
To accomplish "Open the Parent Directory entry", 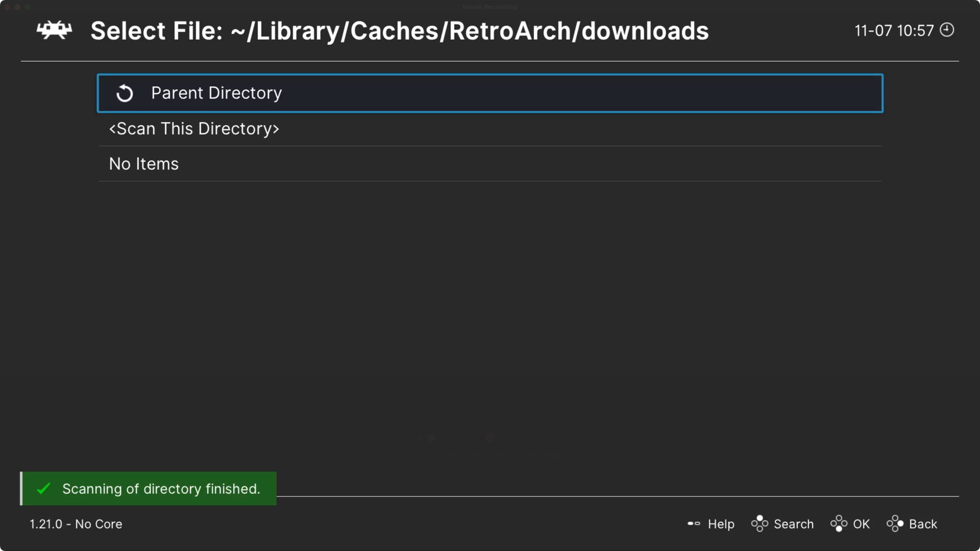I will [x=490, y=93].
